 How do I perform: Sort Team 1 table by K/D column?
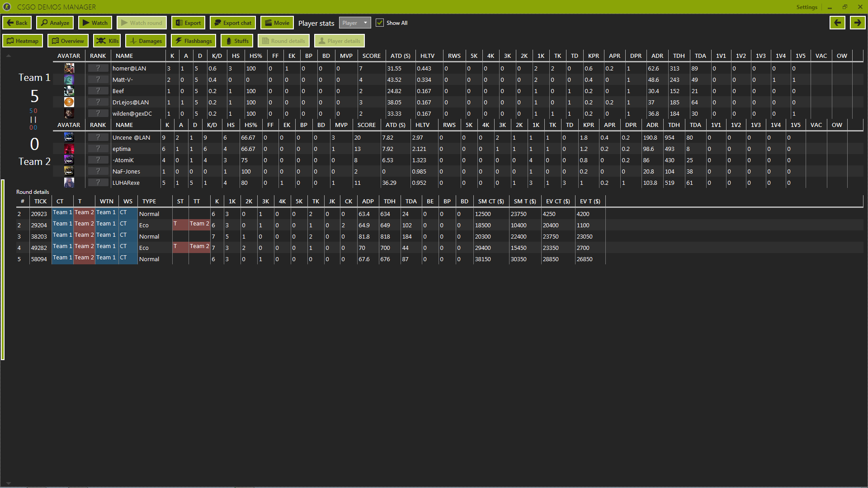(217, 56)
